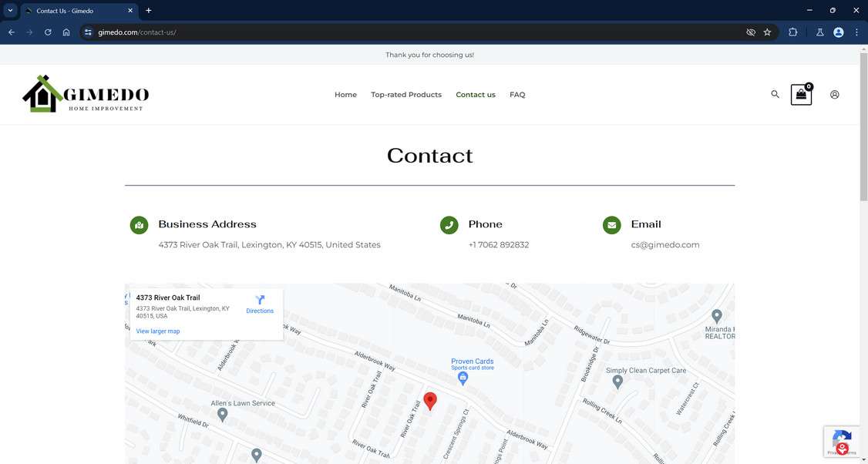The height and width of the screenshot is (464, 868).
Task: Click the 4373 River Oak Trail address text
Action: pos(269,245)
